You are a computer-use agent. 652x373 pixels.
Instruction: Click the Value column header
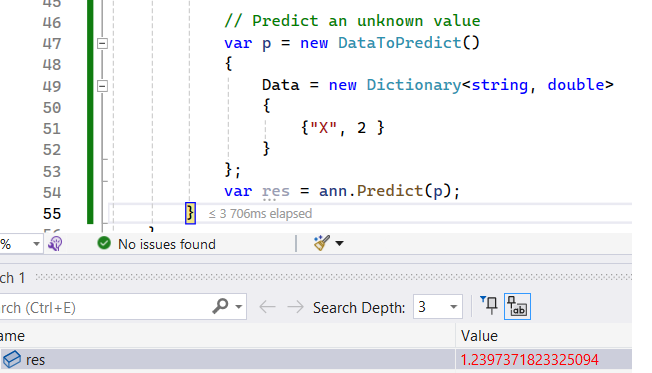pos(479,336)
